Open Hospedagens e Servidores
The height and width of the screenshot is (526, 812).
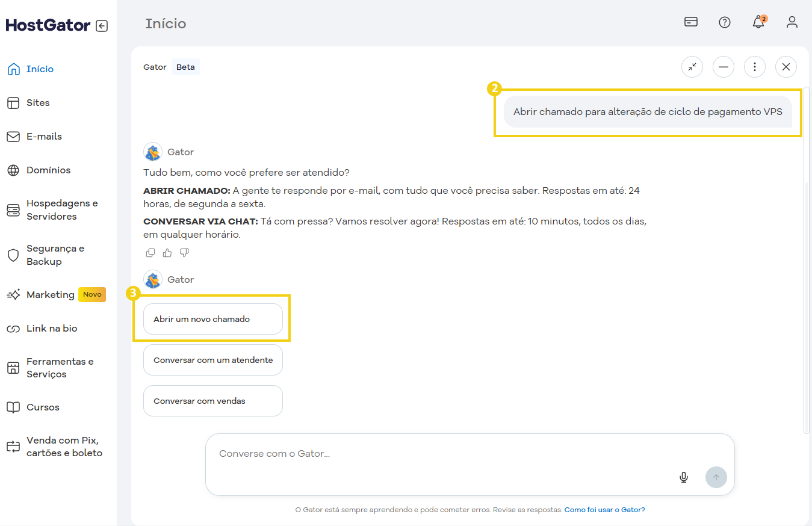click(x=62, y=209)
